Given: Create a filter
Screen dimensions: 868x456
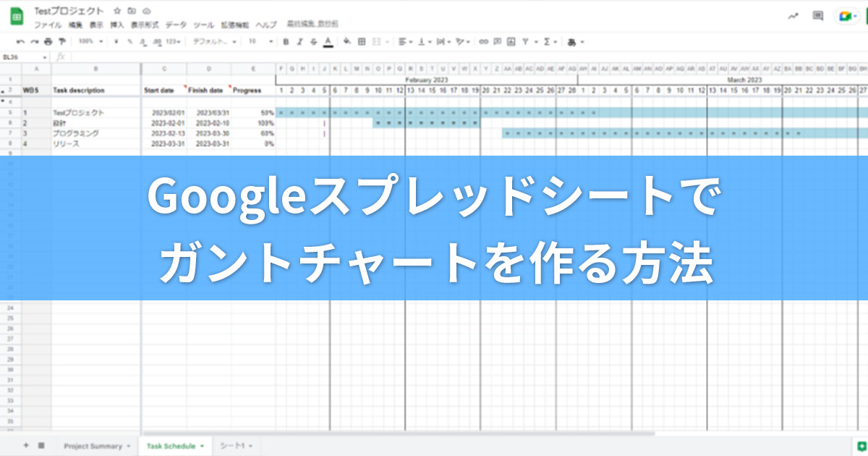Looking at the screenshot, I should (525, 41).
